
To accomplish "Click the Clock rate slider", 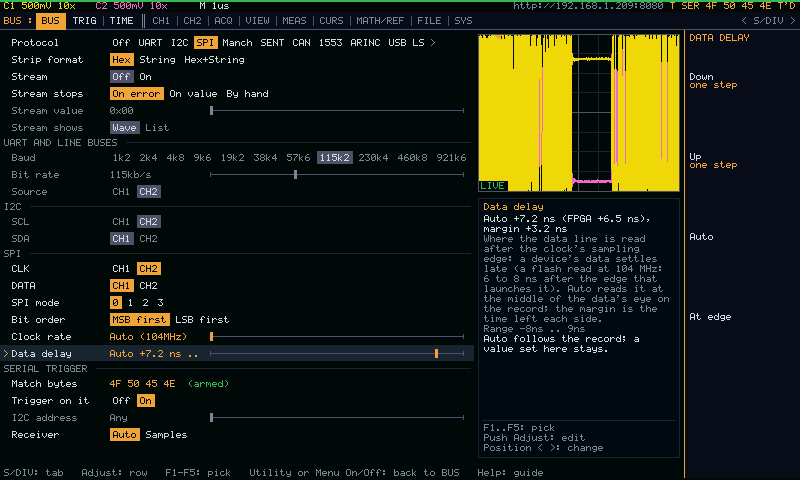I will [x=337, y=337].
